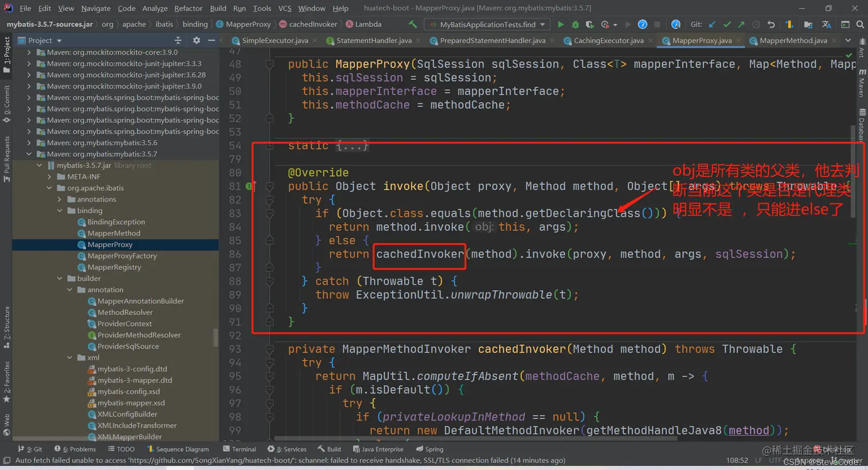The width and height of the screenshot is (868, 470).
Task: Open the Sequence Diagram tool window
Action: point(177,449)
